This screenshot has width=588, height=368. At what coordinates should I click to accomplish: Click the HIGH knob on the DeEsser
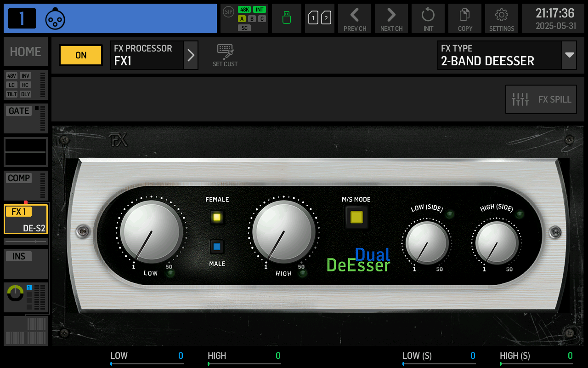click(x=284, y=232)
